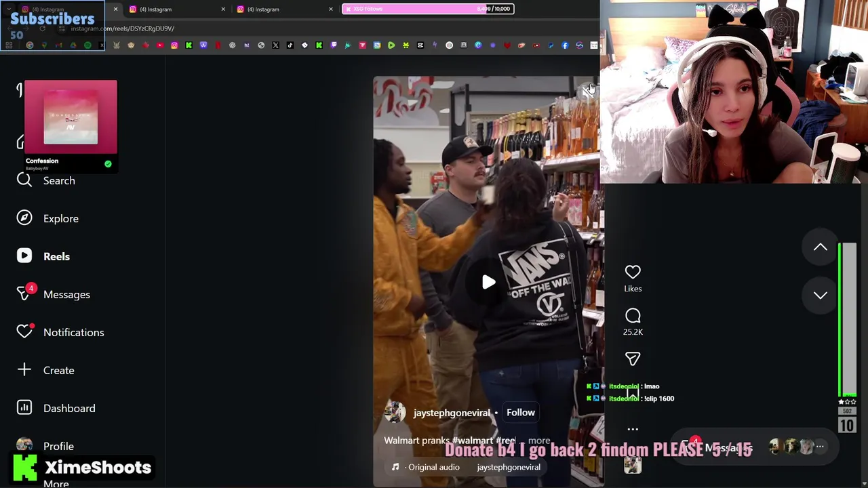
Task: Click the green vertical goal meter
Action: (x=847, y=319)
